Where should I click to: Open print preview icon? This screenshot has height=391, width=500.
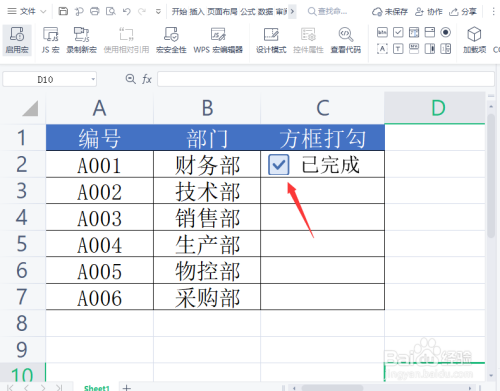pos(111,12)
